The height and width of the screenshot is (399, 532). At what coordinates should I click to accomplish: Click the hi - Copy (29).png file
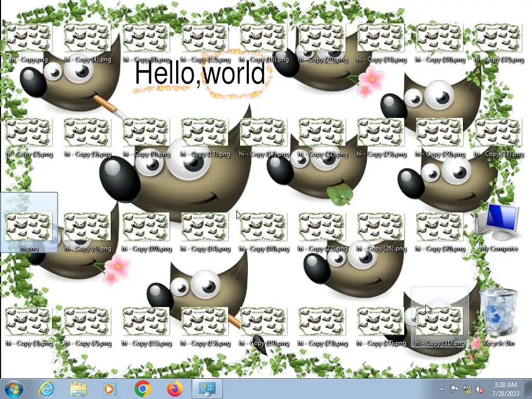pos(440,137)
